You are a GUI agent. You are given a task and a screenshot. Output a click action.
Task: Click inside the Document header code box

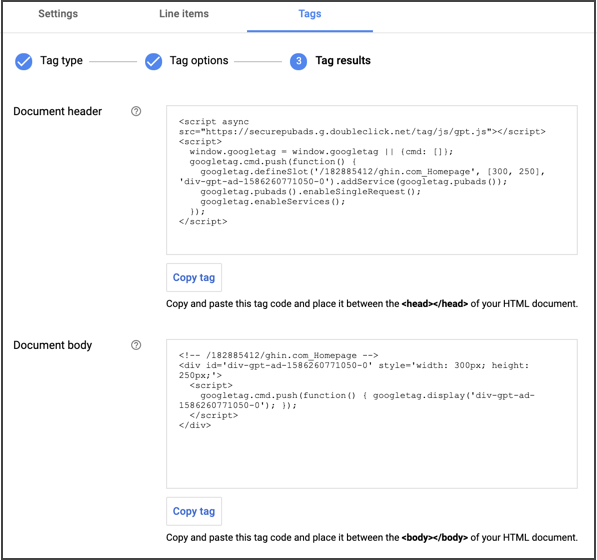pos(372,180)
